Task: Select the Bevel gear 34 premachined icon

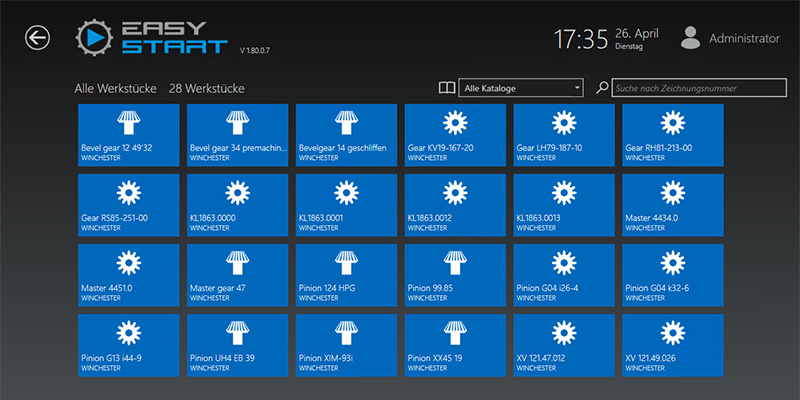Action: [x=238, y=122]
